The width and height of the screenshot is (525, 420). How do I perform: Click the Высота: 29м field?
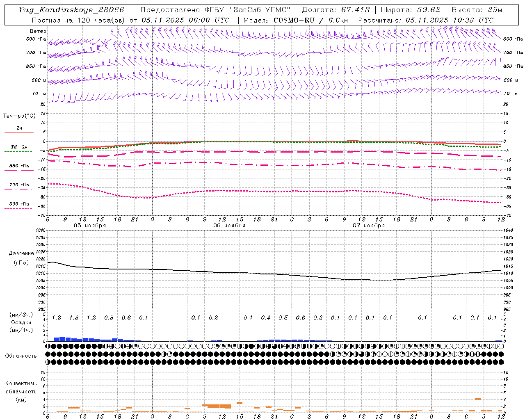click(477, 10)
